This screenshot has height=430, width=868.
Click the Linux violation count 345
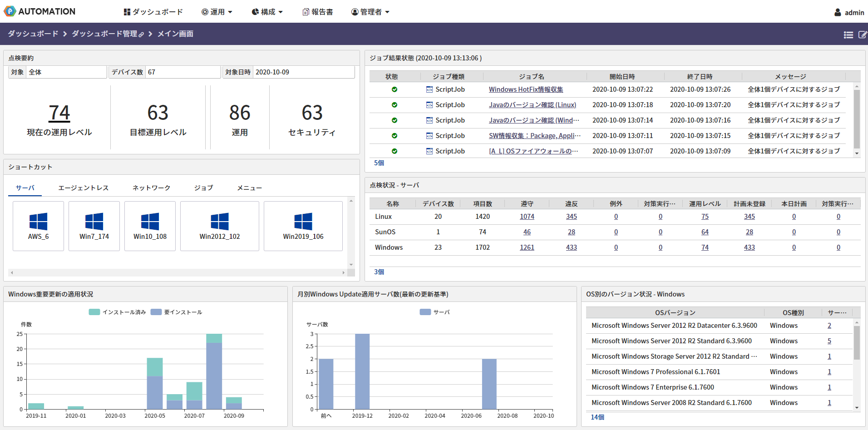point(571,217)
